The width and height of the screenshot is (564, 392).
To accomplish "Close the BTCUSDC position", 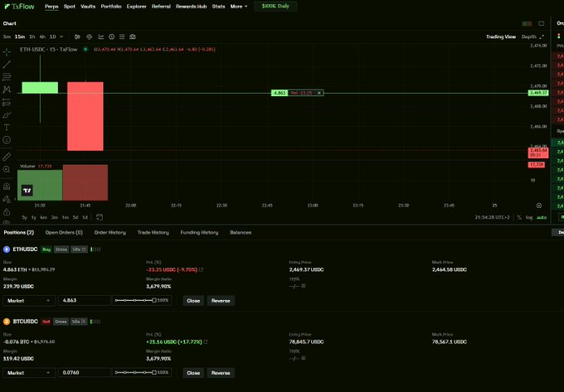I will [x=193, y=373].
